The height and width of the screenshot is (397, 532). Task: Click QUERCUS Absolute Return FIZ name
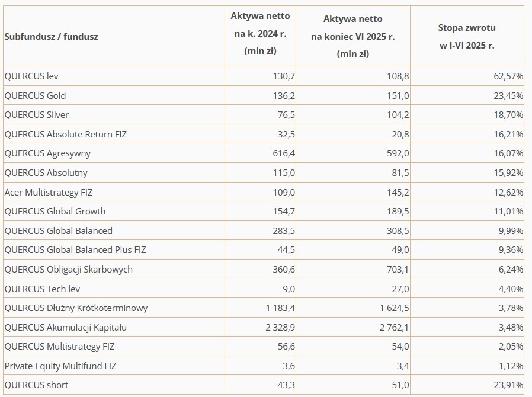coord(65,134)
